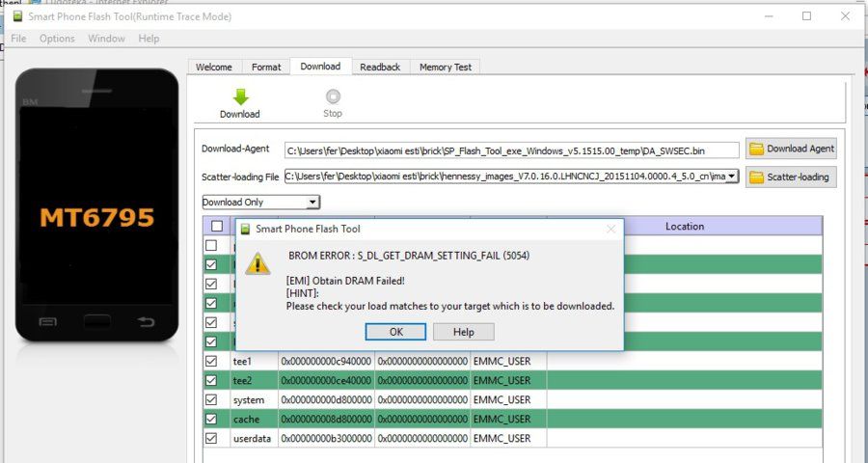Switch to the Welcome tab
Viewport: 868px width, 463px height.
(x=214, y=67)
